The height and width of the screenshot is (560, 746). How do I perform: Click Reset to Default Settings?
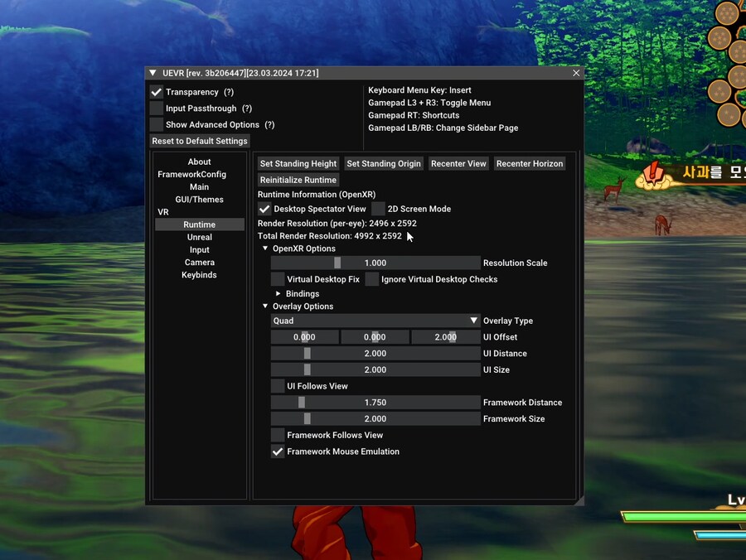pos(200,141)
